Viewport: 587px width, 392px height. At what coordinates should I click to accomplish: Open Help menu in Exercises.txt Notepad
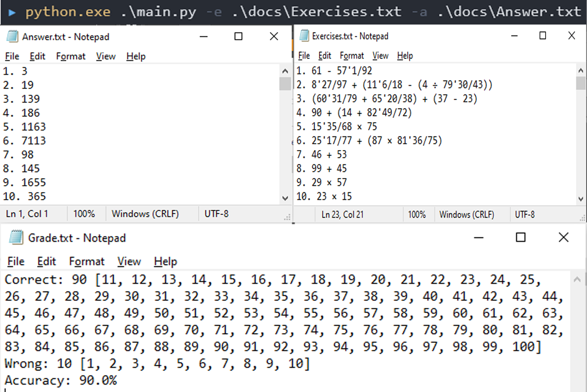pos(405,56)
